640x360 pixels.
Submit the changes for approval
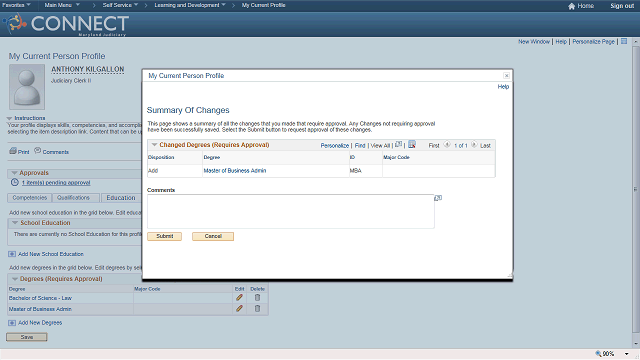[164, 236]
